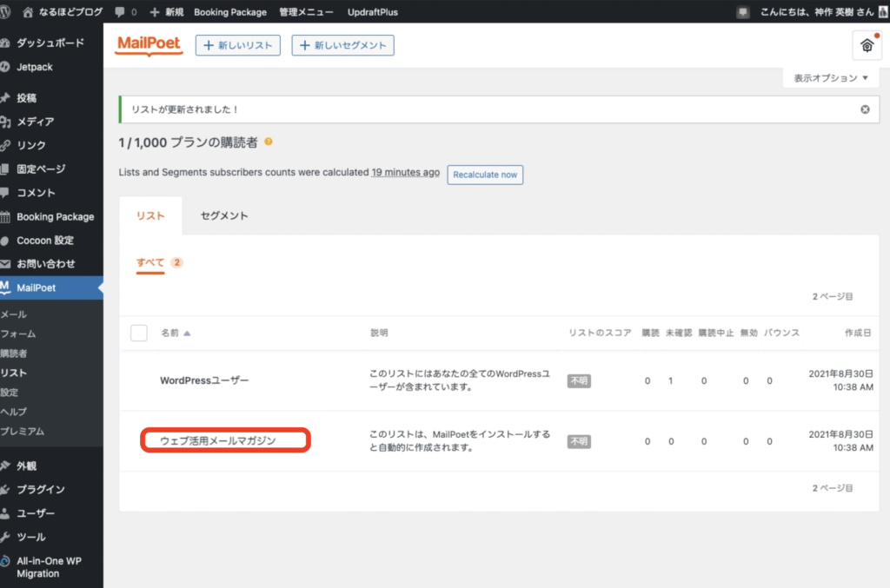The width and height of the screenshot is (890, 588).
Task: Open お問い合わせ in sidebar
Action: (45, 264)
